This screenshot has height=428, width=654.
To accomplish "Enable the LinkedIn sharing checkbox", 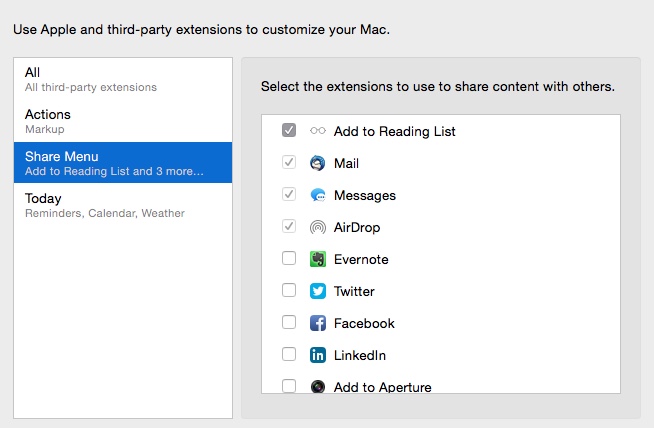I will [289, 354].
